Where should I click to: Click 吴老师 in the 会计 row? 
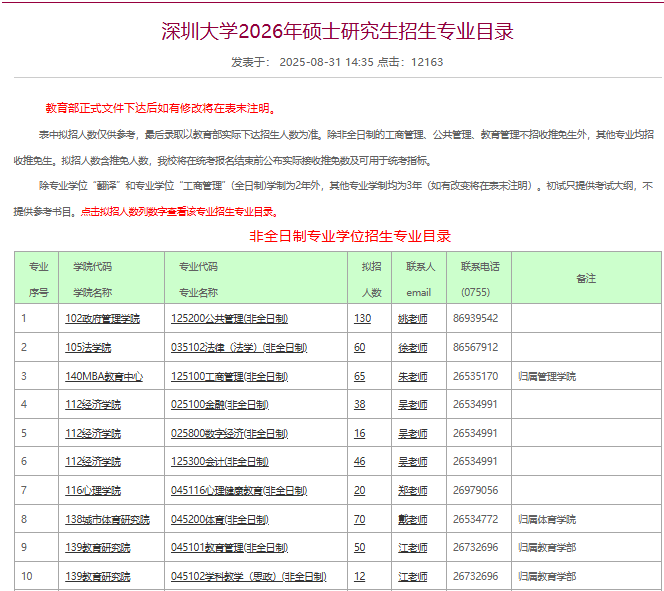coord(412,461)
